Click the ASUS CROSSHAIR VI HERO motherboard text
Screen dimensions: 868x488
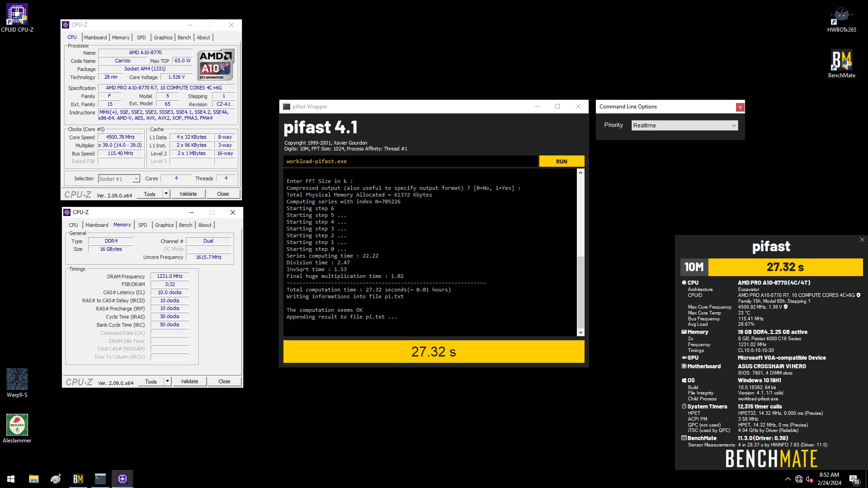pos(772,366)
